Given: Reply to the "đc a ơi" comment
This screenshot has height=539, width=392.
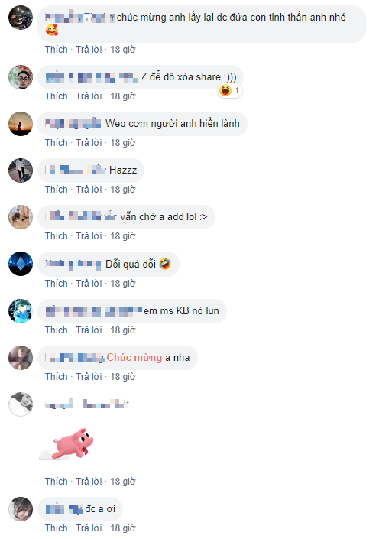Looking at the screenshot, I should click(x=89, y=528).
